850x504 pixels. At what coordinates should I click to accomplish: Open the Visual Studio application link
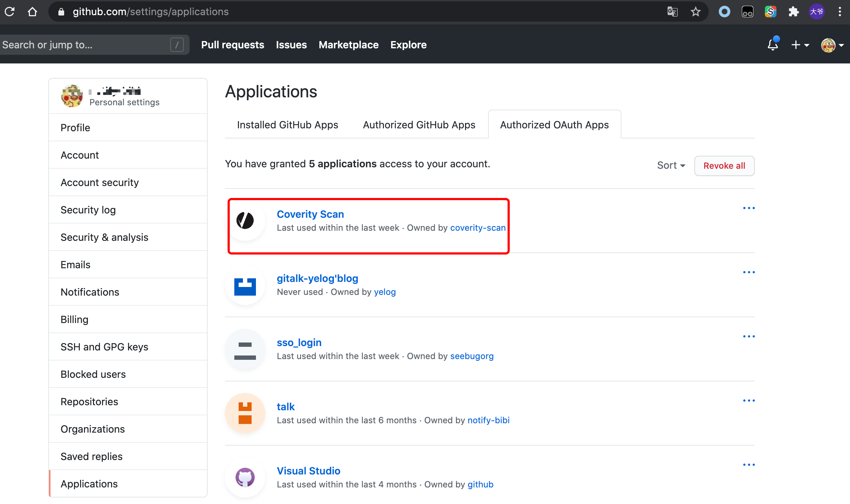pyautogui.click(x=309, y=471)
